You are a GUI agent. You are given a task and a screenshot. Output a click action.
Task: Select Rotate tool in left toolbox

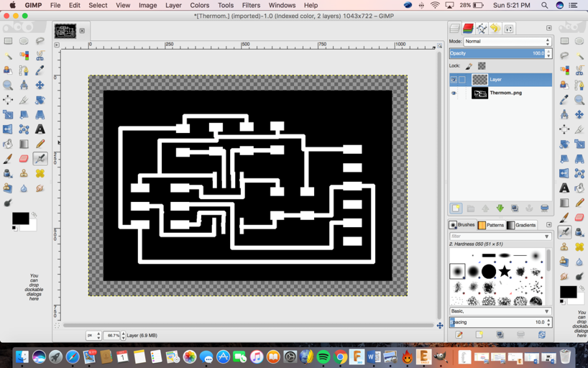(40, 100)
